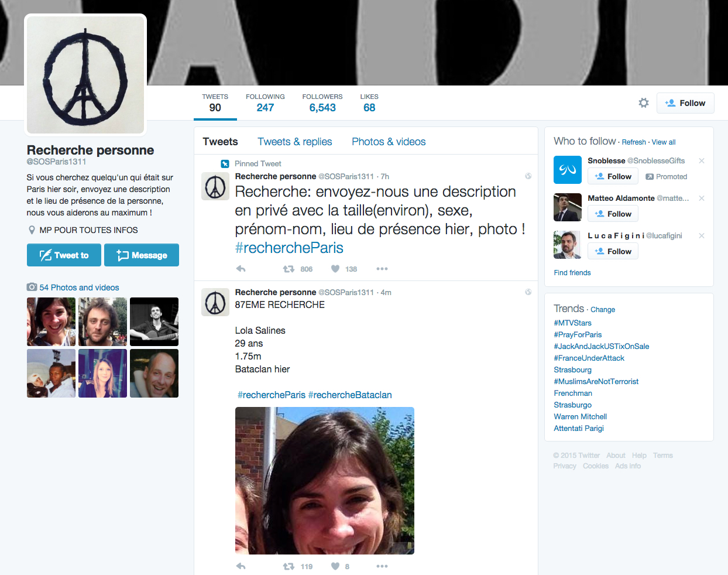
Task: Open the #JackAndJackUSTixOnSale trend
Action: click(601, 346)
